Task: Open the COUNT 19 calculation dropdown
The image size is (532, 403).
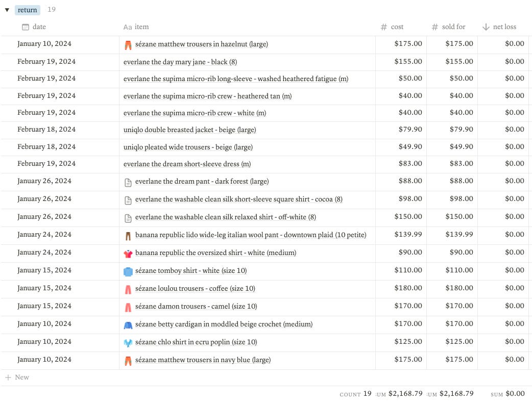Action: [355, 394]
